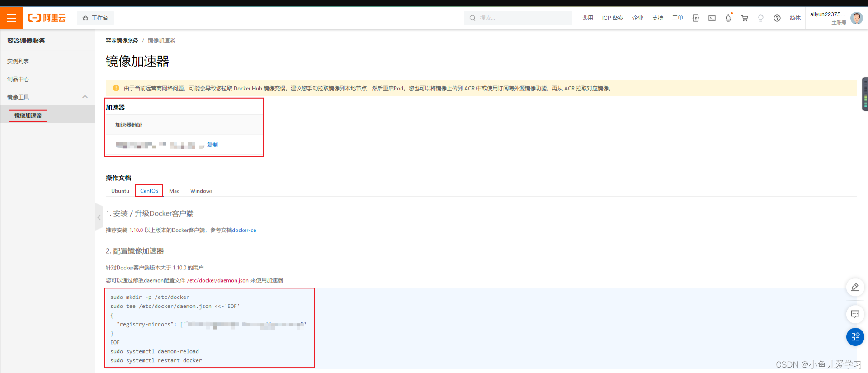
Task: Switch to the Mac tab
Action: (x=174, y=191)
